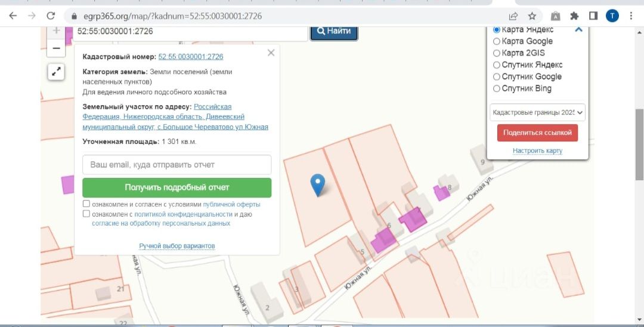Reload the page with browser refresh
Viewport: 644px width, 327px height.
click(x=51, y=16)
